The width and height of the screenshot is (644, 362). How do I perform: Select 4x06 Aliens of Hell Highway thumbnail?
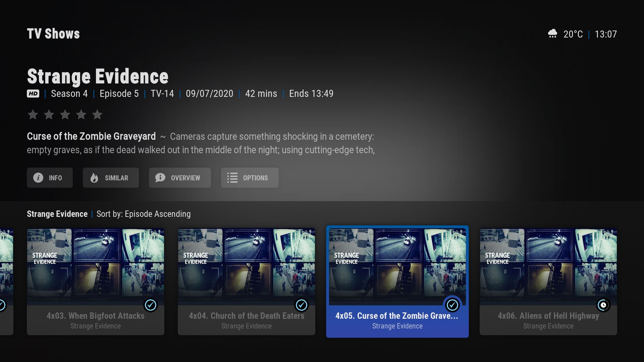tap(548, 267)
